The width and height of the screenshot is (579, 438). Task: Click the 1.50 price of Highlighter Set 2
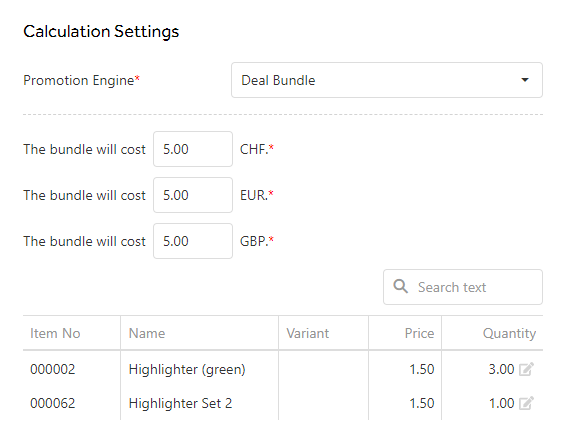point(421,403)
